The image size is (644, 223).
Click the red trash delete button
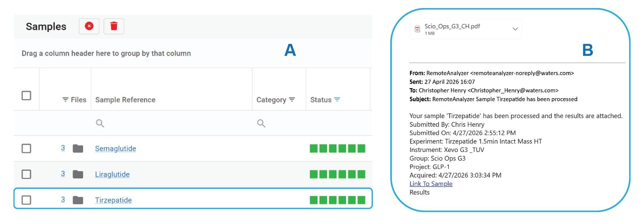(114, 26)
